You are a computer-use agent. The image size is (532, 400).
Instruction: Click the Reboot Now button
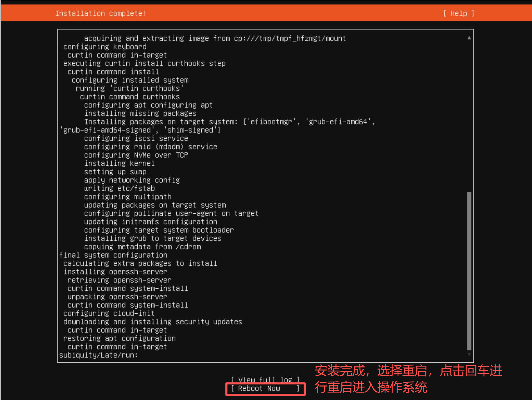pos(265,388)
